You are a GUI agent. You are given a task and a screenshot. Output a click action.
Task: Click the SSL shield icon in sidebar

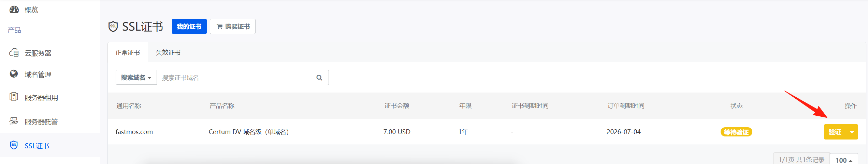coord(14,145)
